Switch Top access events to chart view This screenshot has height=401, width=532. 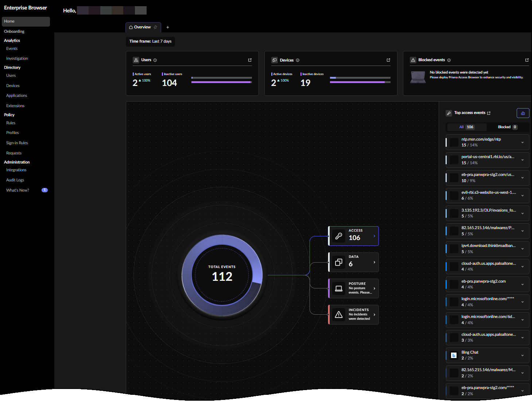pyautogui.click(x=523, y=113)
